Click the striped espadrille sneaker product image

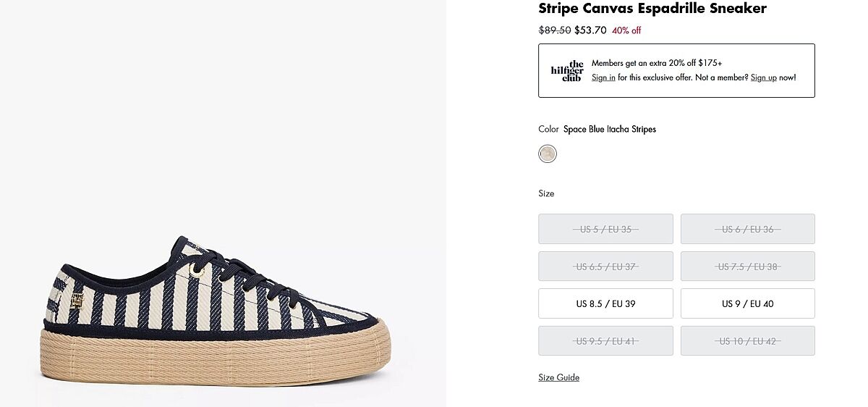coord(217,311)
